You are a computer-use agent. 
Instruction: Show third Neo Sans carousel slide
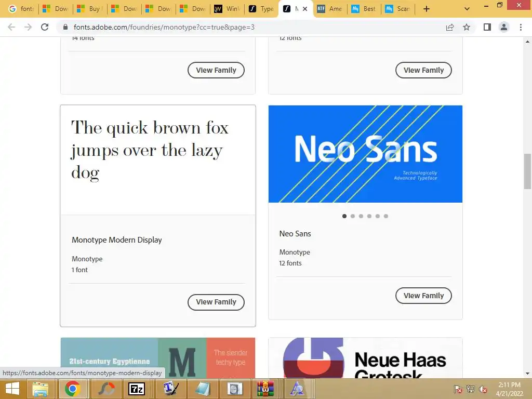click(x=361, y=216)
